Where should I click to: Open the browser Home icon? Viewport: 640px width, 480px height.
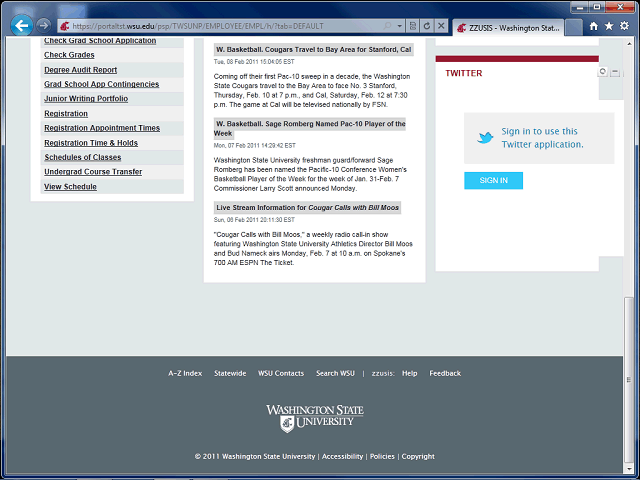click(594, 26)
